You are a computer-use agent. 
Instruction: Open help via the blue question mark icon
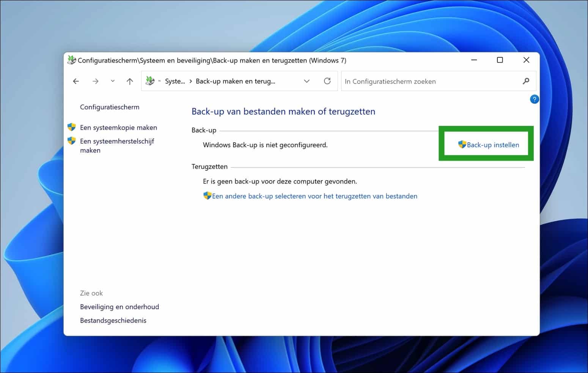[534, 99]
